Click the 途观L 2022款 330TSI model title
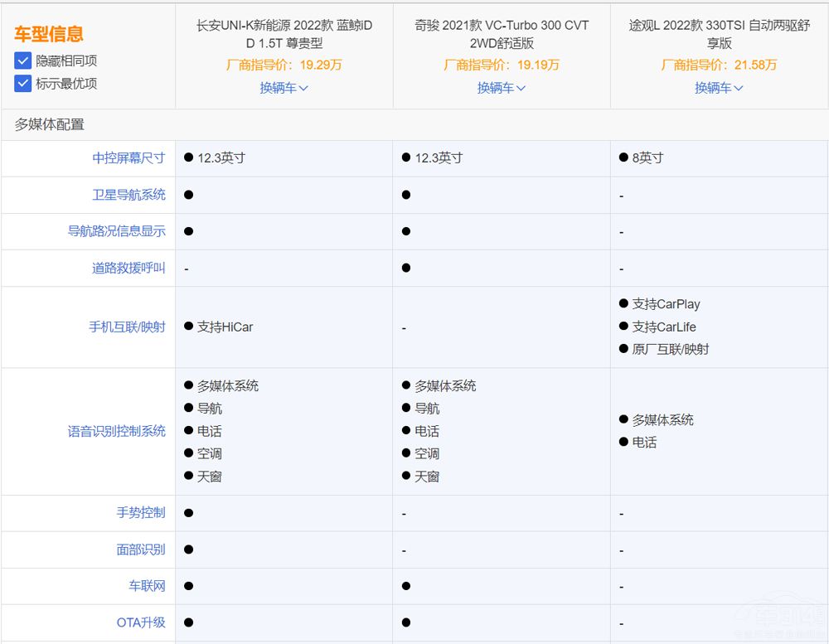Screen dimensions: 829x644 (719, 34)
